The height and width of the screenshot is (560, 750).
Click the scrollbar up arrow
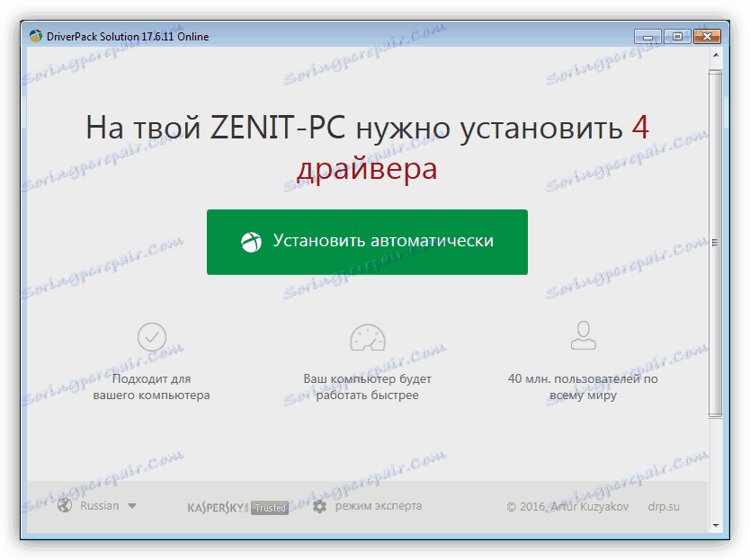click(x=718, y=54)
